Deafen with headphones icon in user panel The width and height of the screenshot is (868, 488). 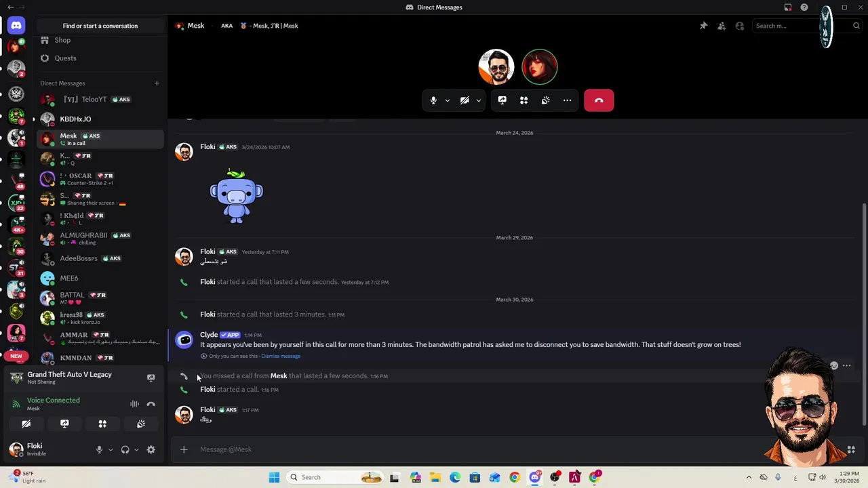125,449
